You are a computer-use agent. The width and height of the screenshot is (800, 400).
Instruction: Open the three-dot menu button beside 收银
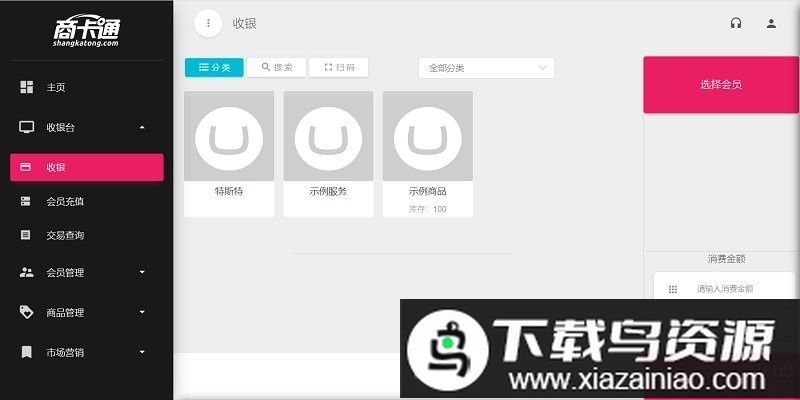tap(208, 23)
